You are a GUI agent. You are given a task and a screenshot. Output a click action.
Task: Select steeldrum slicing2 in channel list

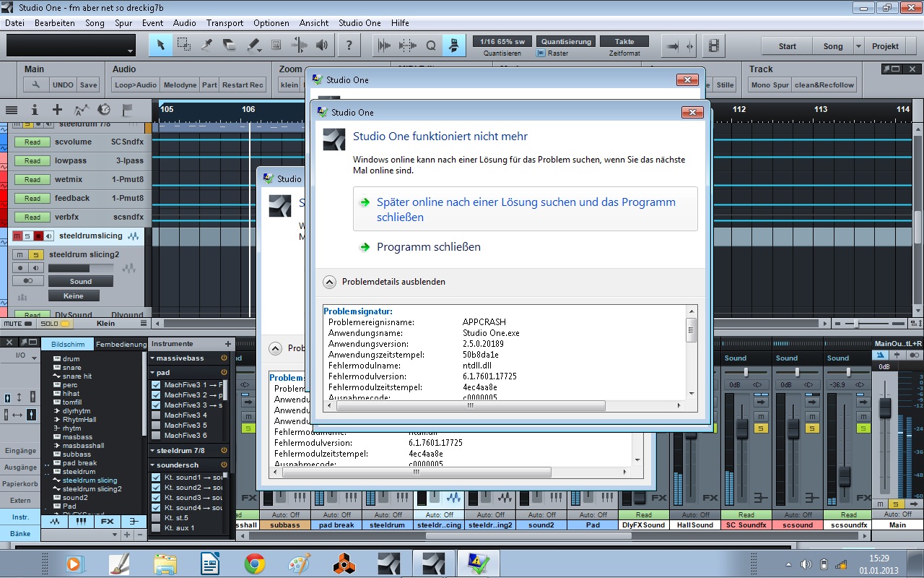click(x=92, y=489)
